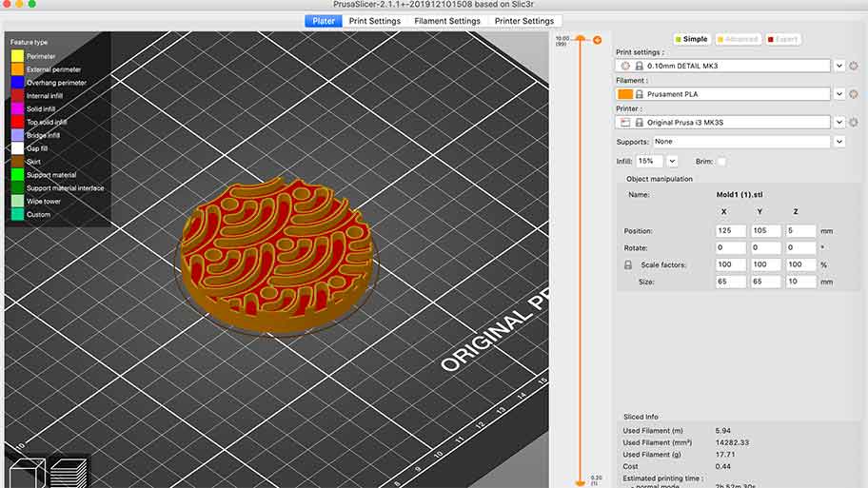868x488 pixels.
Task: Select Advanced mode
Action: point(738,39)
